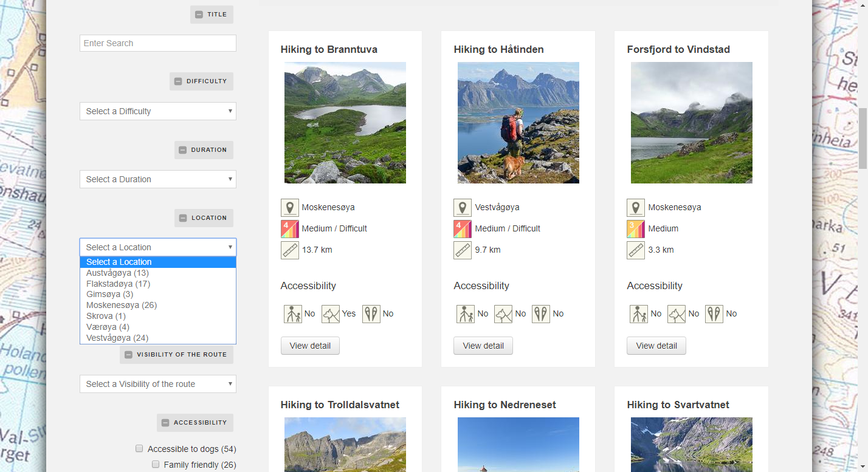Check the Family friendly checkbox
The height and width of the screenshot is (472, 868).
coord(156,464)
